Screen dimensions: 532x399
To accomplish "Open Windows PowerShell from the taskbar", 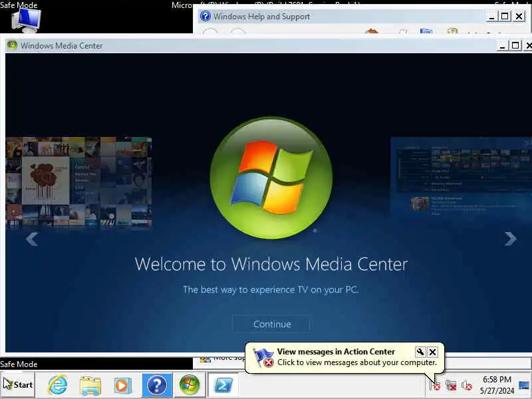I will [x=223, y=385].
